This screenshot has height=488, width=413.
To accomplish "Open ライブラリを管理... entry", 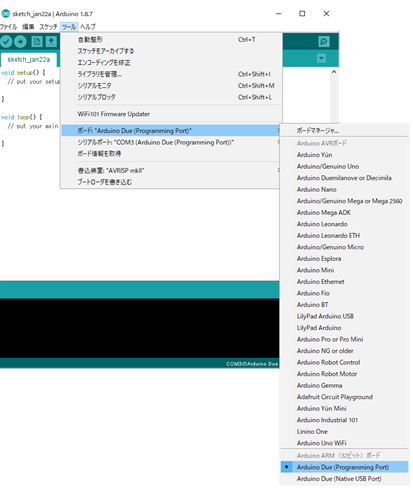I will click(x=171, y=74).
